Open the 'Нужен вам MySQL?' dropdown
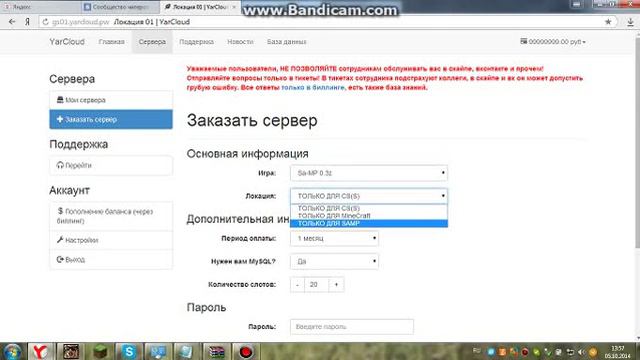 334,262
